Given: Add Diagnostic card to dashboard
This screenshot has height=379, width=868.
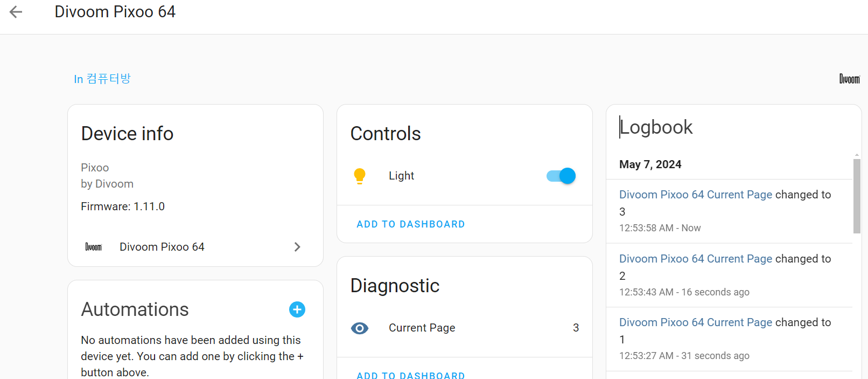Looking at the screenshot, I should pos(411,375).
